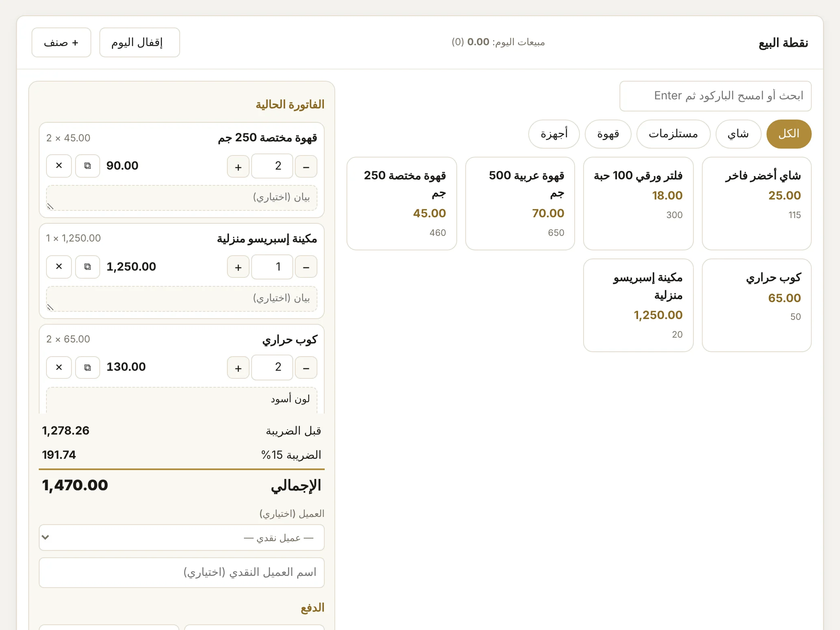The width and height of the screenshot is (840, 630).
Task: Duplicate the قهوة مختصة 250 جم line
Action: click(88, 166)
